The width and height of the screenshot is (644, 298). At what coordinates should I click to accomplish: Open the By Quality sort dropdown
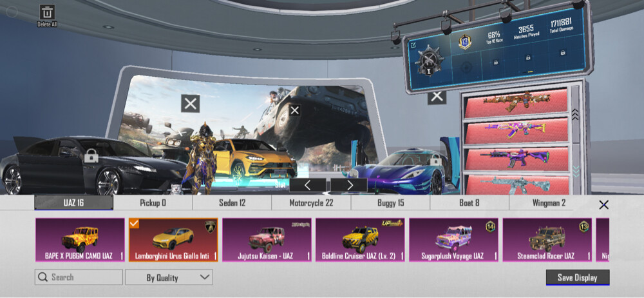coord(169,277)
